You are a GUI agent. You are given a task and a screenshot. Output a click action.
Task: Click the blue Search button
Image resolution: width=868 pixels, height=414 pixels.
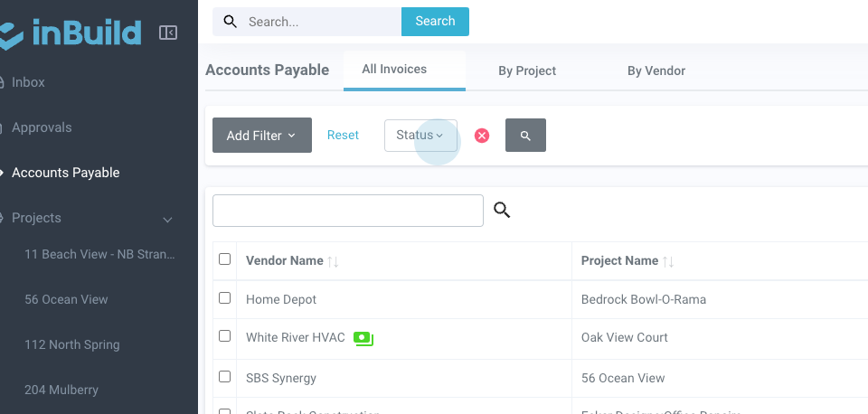click(435, 22)
